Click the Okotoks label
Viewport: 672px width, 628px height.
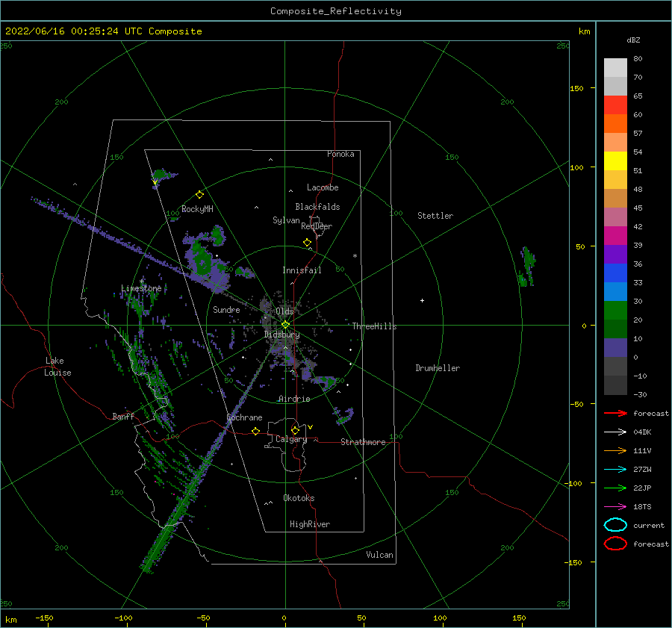point(299,498)
